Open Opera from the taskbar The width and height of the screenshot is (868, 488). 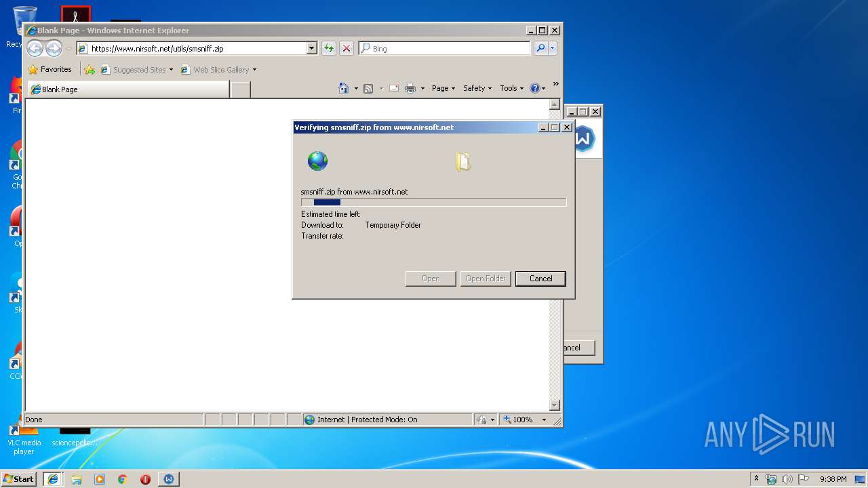click(x=145, y=479)
